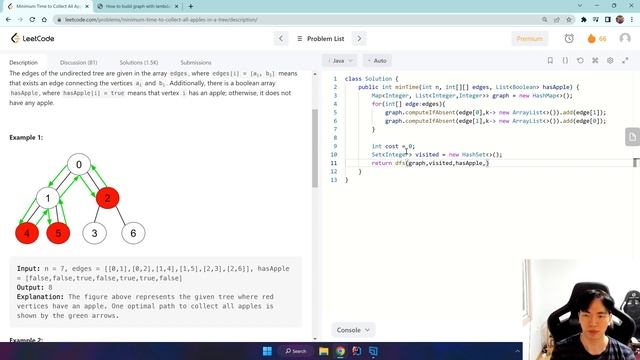The height and width of the screenshot is (360, 640).
Task: Open the timer alarm clock icon
Action: click(569, 38)
